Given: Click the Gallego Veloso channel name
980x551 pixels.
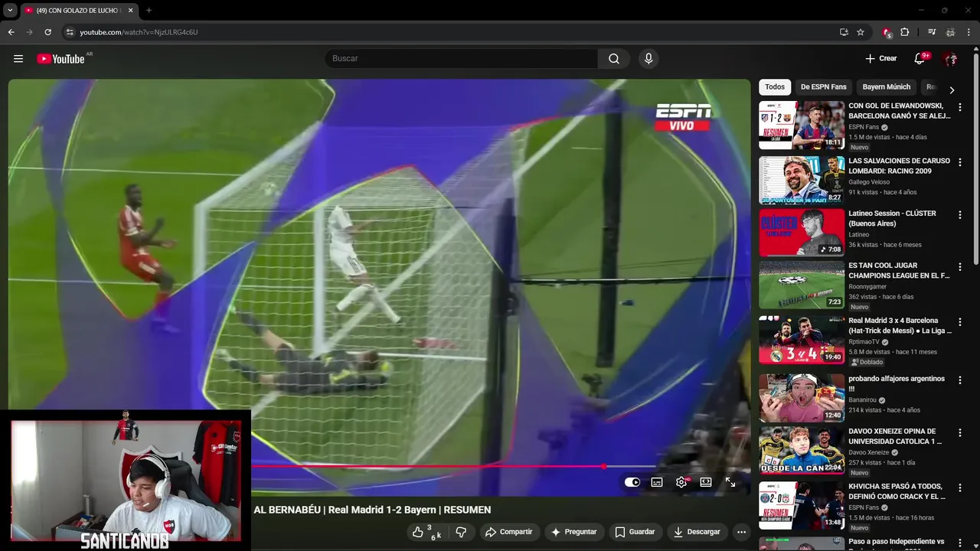Looking at the screenshot, I should pyautogui.click(x=869, y=182).
